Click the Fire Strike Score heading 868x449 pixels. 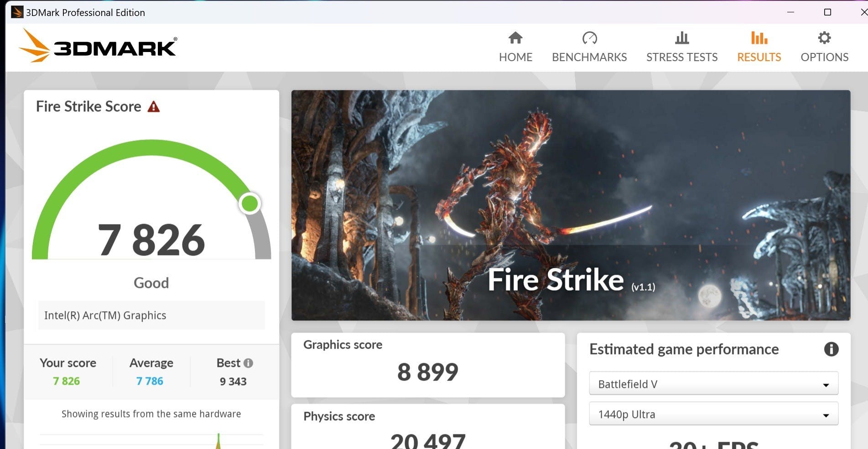88,106
